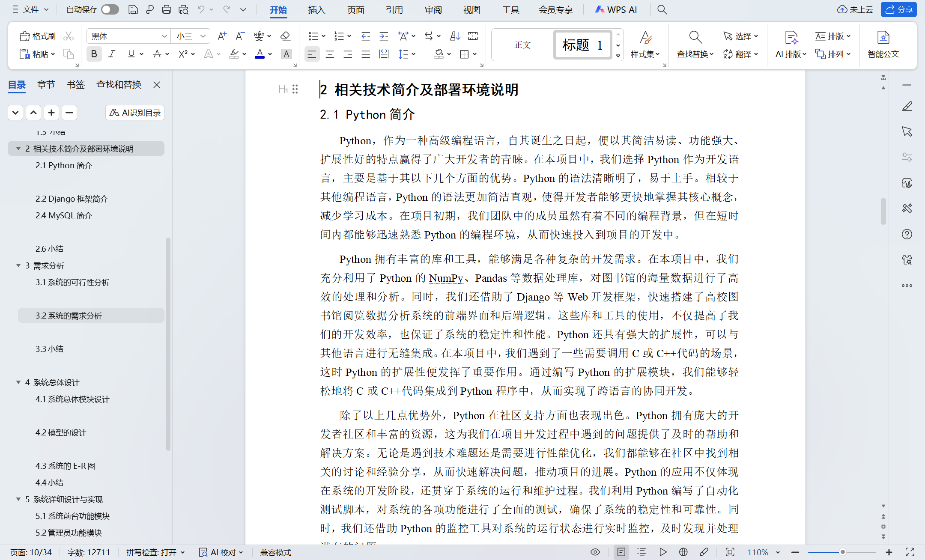
Task: Click the zoom out minus button
Action: click(x=795, y=552)
